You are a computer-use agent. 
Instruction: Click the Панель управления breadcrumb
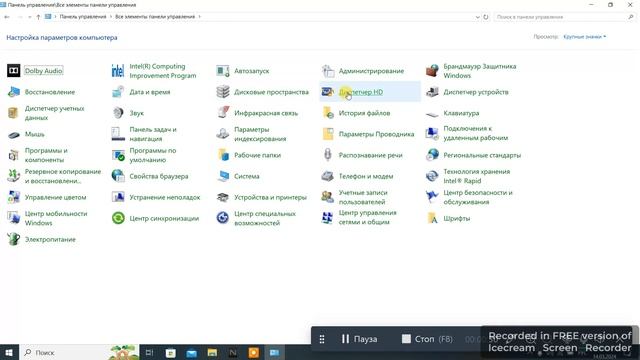tap(83, 17)
